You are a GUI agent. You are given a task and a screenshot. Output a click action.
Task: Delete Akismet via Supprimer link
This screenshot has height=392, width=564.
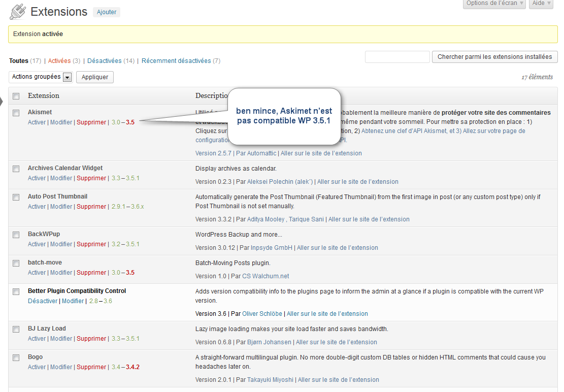point(91,122)
